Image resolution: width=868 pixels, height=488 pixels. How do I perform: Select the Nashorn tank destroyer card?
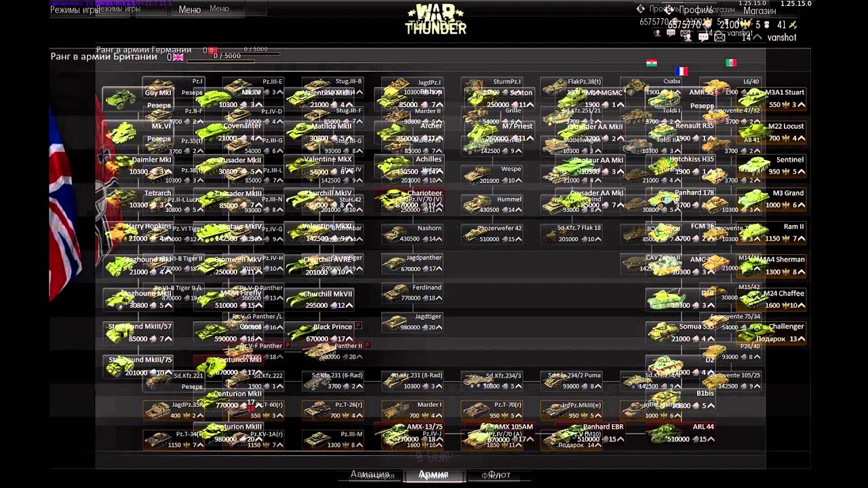(412, 234)
